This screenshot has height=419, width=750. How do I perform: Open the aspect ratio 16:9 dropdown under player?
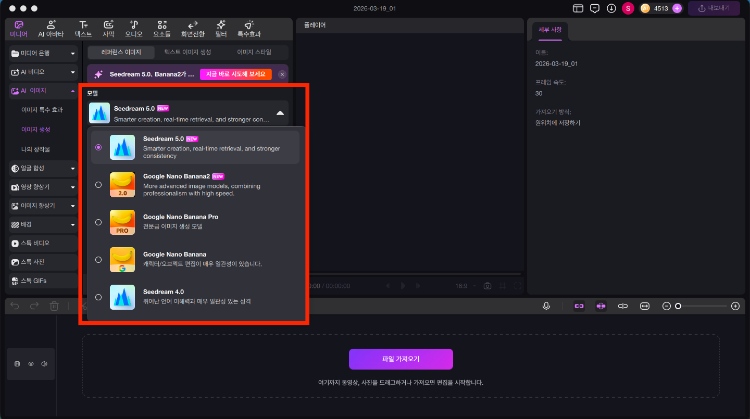pos(465,286)
